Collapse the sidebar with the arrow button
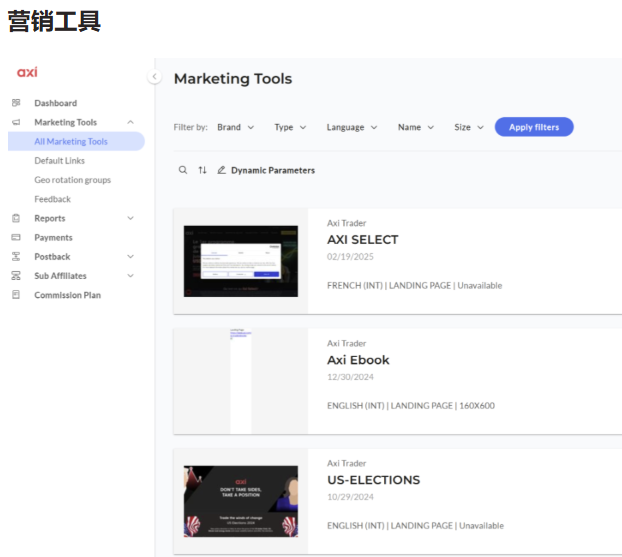The width and height of the screenshot is (622, 557). coord(154,77)
